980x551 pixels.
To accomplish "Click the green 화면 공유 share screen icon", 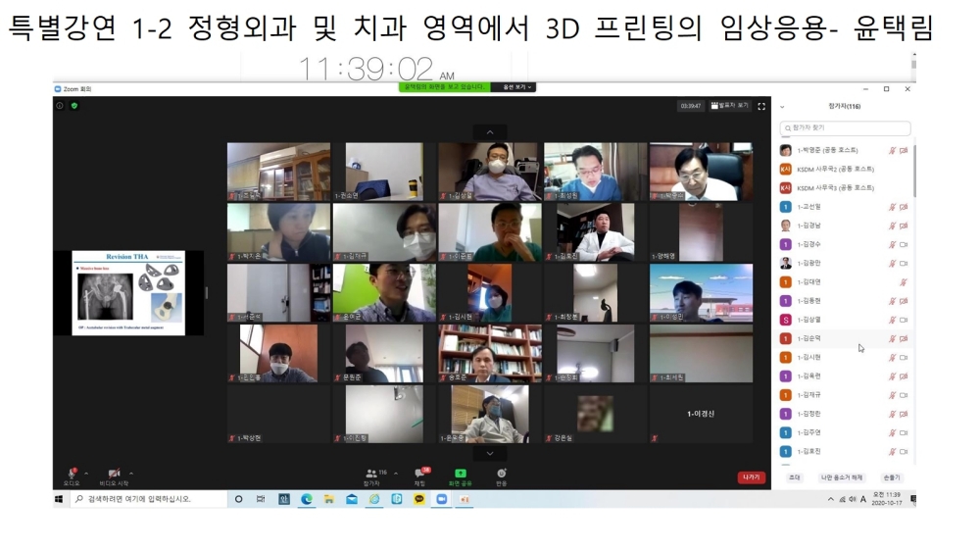I will tap(460, 474).
